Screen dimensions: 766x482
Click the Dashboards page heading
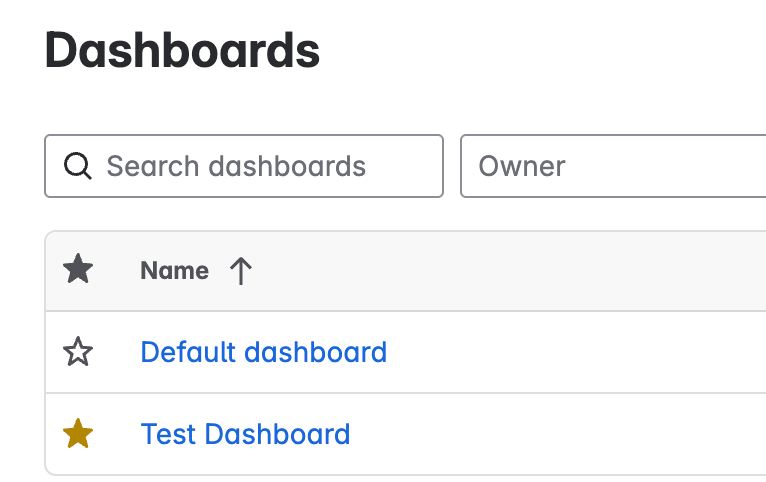[x=182, y=50]
